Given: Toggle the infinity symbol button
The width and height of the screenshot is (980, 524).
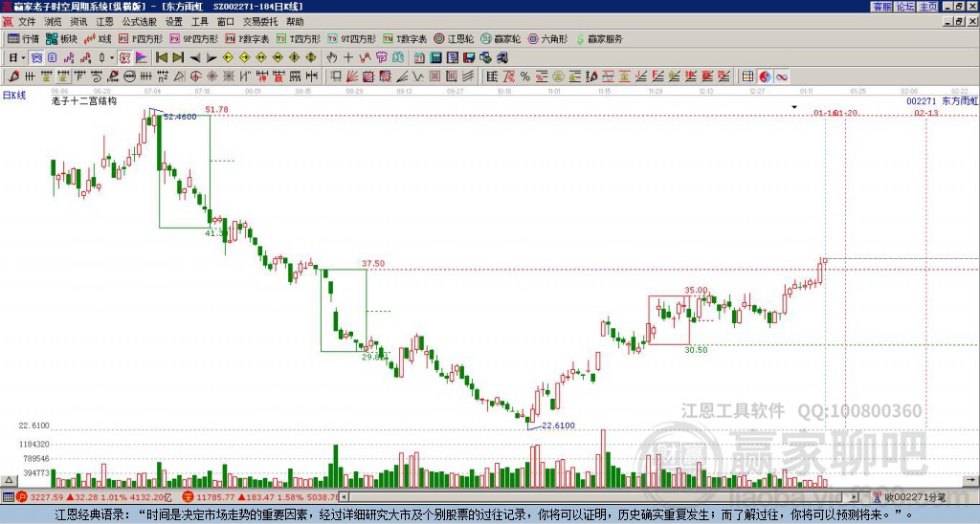Looking at the screenshot, I should 781,76.
